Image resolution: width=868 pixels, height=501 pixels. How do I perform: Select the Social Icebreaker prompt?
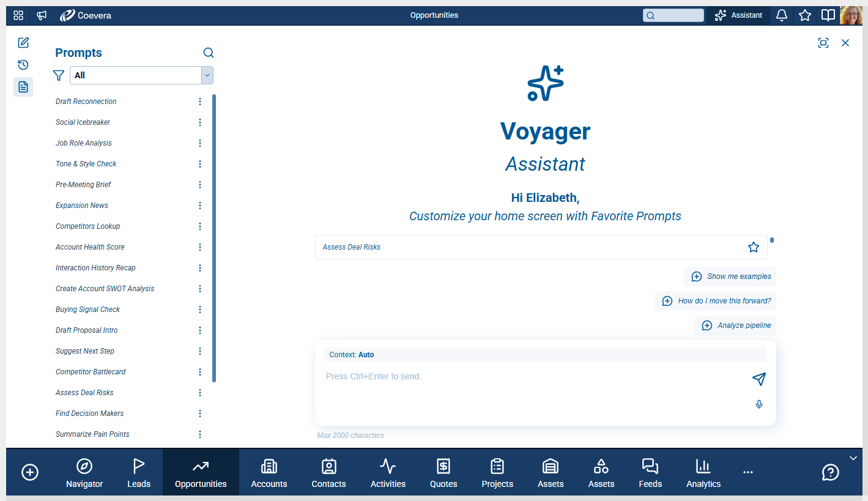pyautogui.click(x=83, y=122)
